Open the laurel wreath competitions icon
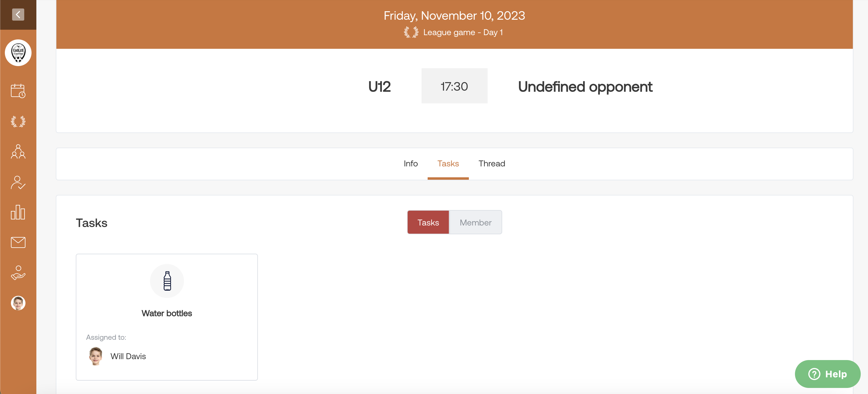The width and height of the screenshot is (868, 394). pyautogui.click(x=18, y=121)
